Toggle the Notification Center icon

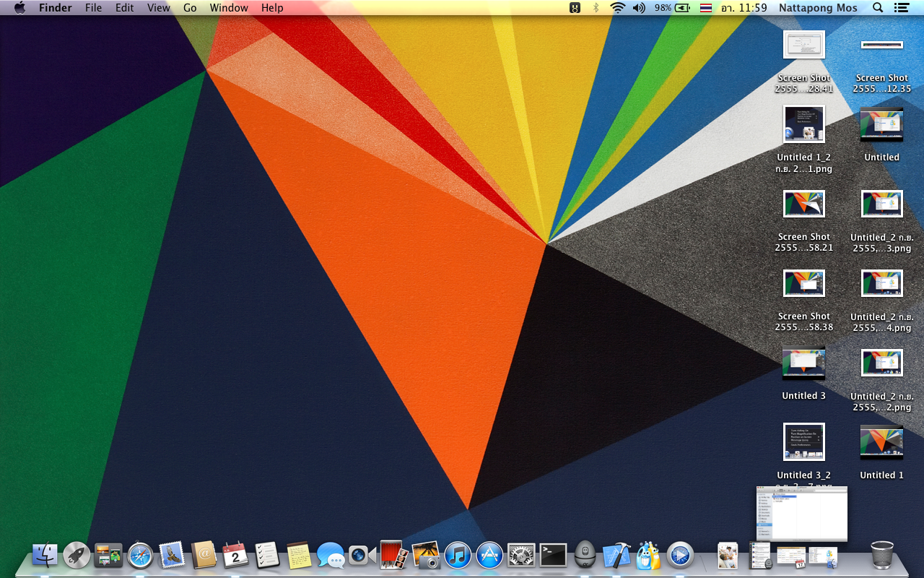[x=901, y=8]
